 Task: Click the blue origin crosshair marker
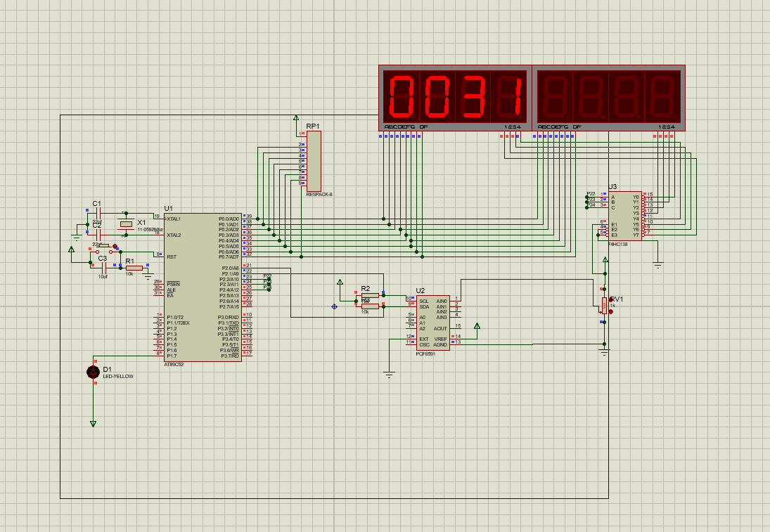335,306
